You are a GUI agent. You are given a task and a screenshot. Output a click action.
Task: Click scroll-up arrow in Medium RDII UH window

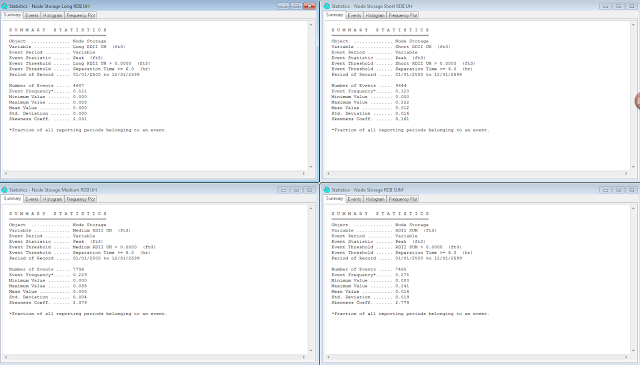(x=311, y=208)
